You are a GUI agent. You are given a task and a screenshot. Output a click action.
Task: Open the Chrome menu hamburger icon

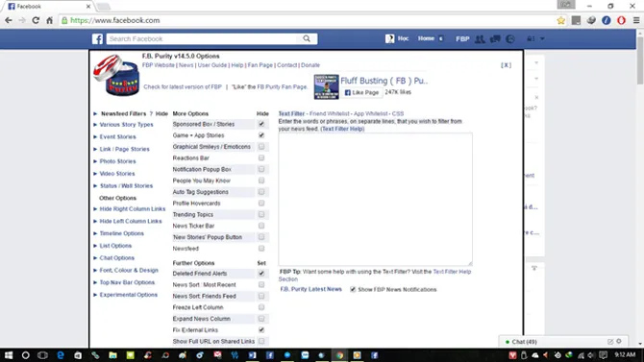tap(636, 20)
